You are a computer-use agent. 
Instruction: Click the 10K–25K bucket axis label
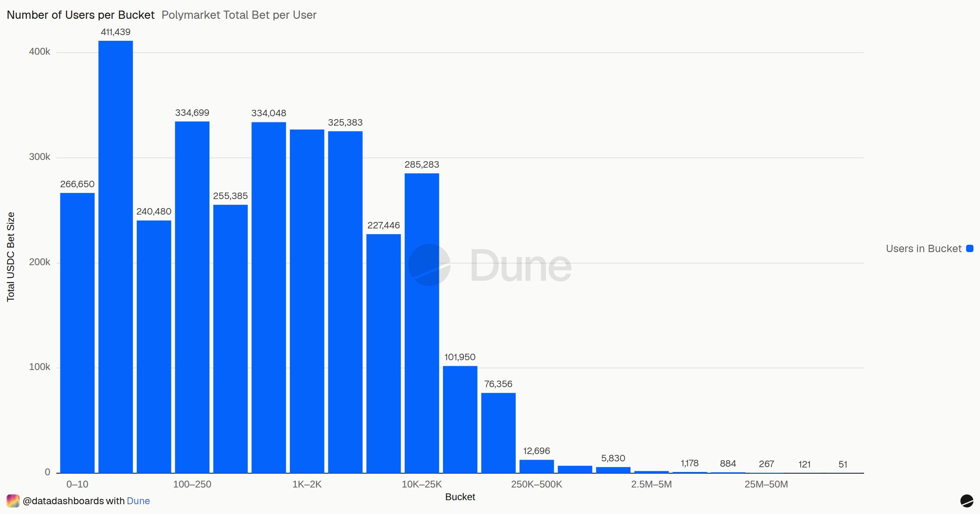(422, 484)
